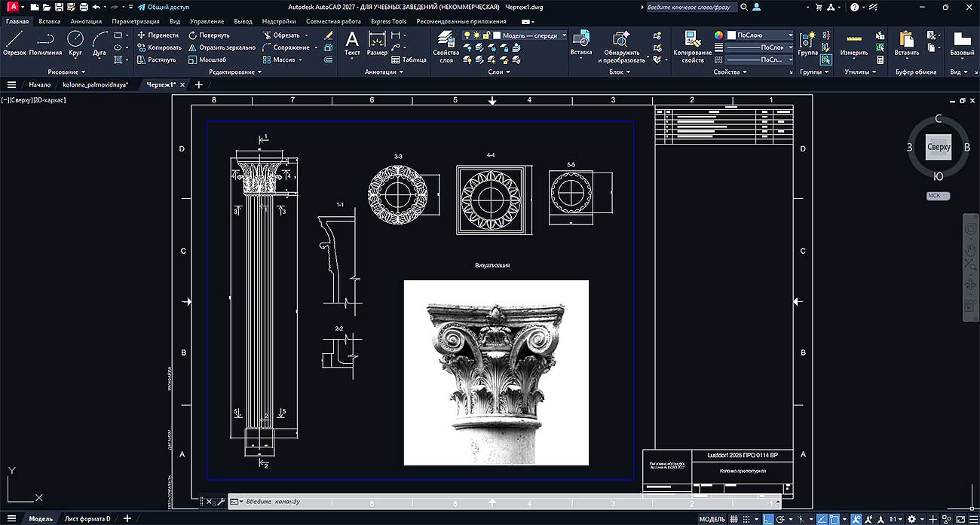Click Масштаб (Scale) command
This screenshot has width=980, height=525.
point(207,60)
